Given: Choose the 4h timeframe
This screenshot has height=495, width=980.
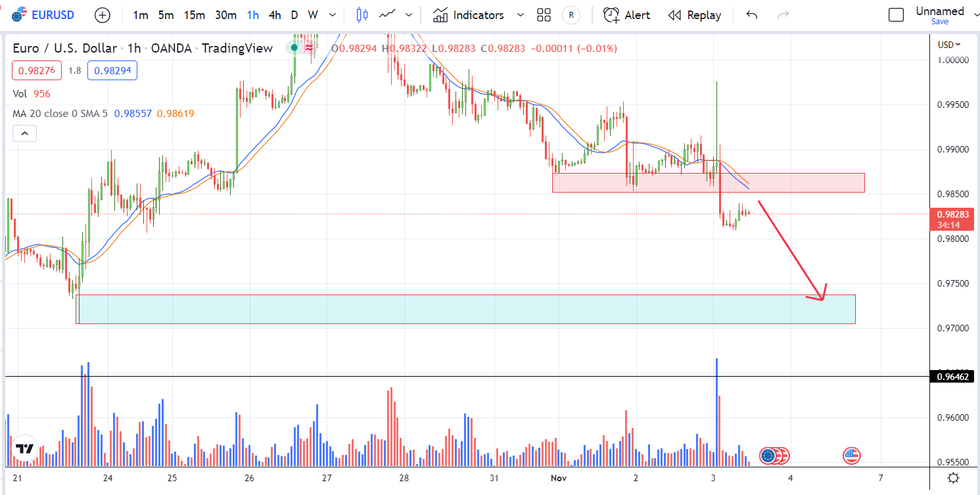Looking at the screenshot, I should 275,14.
